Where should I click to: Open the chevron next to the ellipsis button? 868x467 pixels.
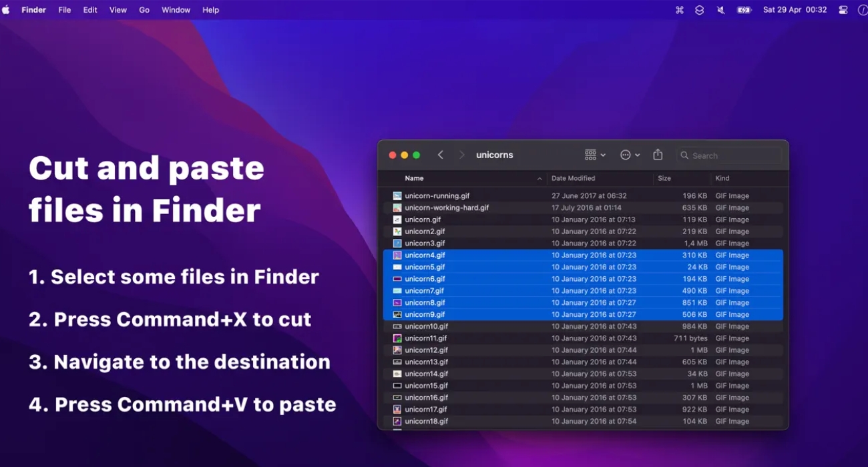pos(638,154)
